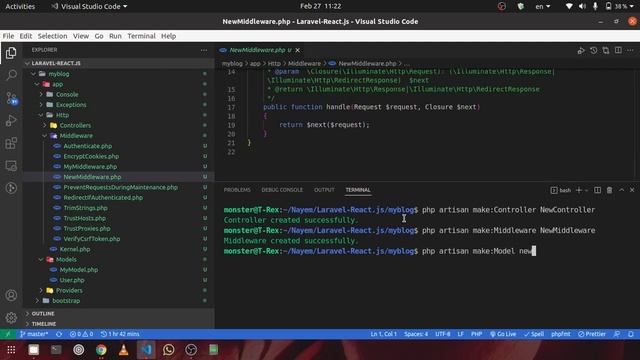This screenshot has height=360, width=640.
Task: Open Run and Debug view
Action: [11, 120]
